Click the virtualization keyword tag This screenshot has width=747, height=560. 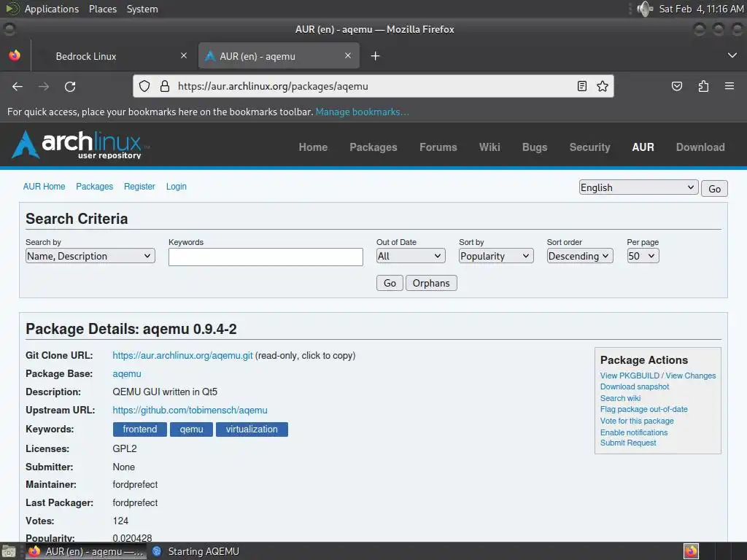[x=252, y=429]
